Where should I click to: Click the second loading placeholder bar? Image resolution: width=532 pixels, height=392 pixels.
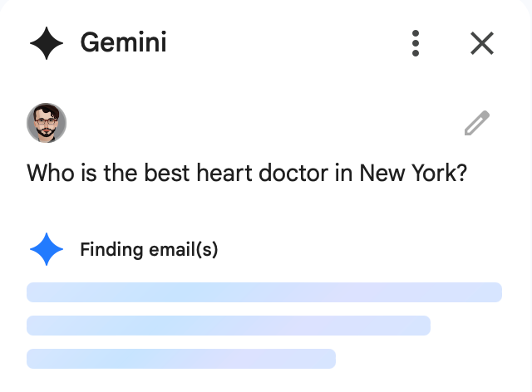[229, 326]
